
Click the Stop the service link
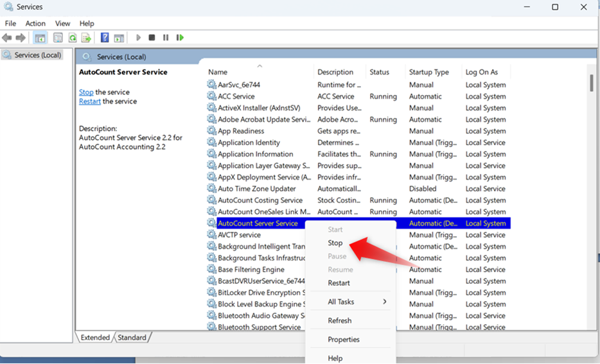click(86, 92)
